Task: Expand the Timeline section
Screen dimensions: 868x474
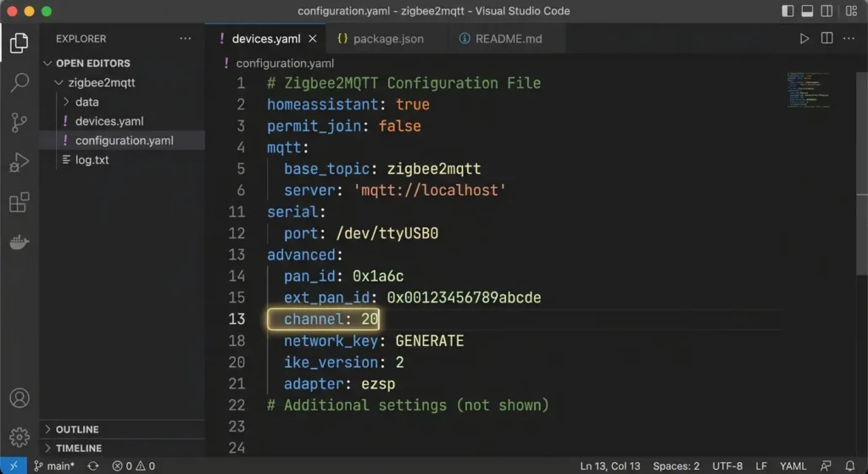Action: click(79, 448)
